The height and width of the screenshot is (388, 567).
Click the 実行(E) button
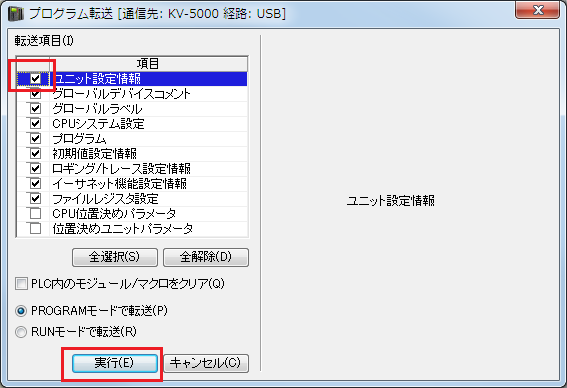pyautogui.click(x=115, y=363)
